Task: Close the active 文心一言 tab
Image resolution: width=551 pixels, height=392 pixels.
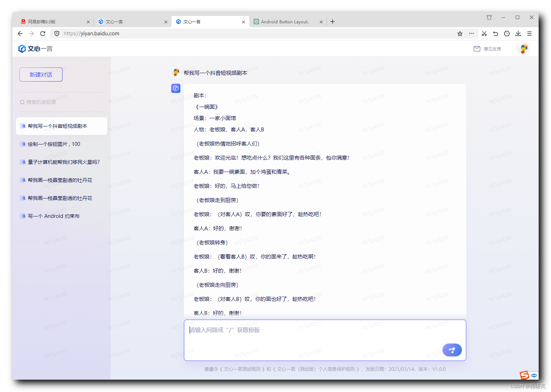Action: (x=244, y=22)
